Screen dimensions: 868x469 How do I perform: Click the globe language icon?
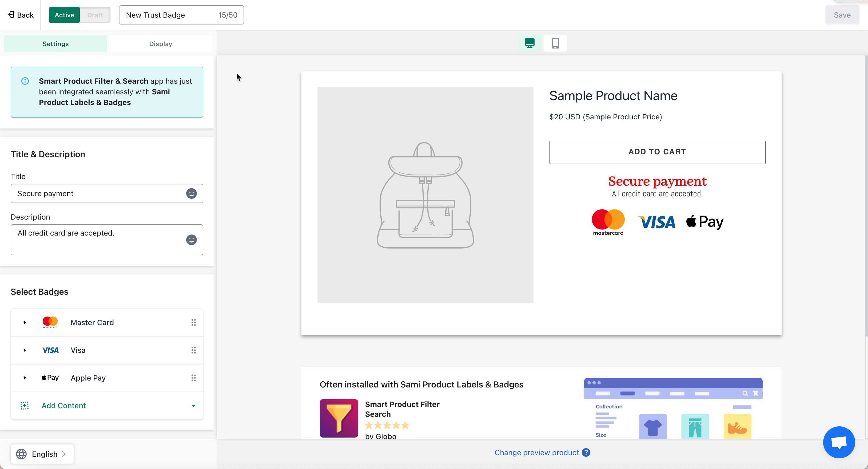(x=21, y=454)
